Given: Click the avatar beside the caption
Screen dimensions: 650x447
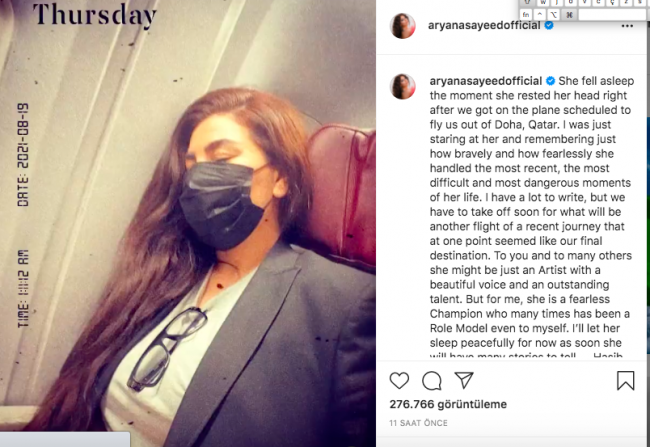Looking at the screenshot, I should point(403,87).
